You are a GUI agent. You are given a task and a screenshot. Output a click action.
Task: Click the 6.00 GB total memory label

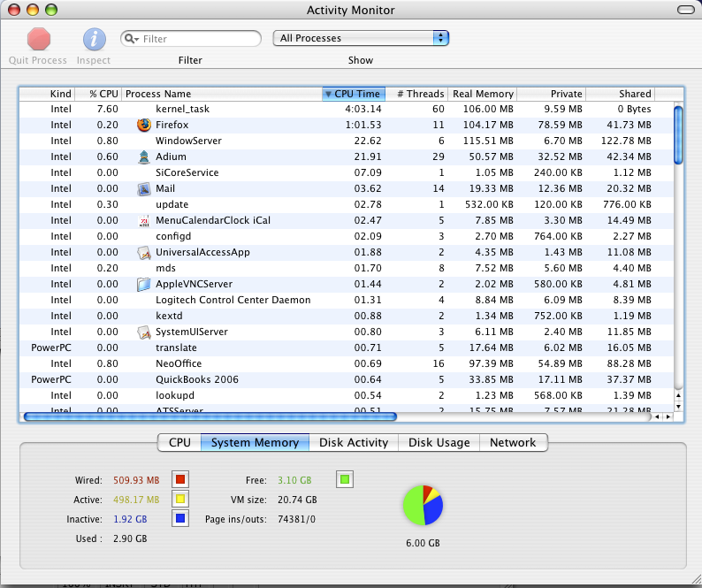point(423,543)
